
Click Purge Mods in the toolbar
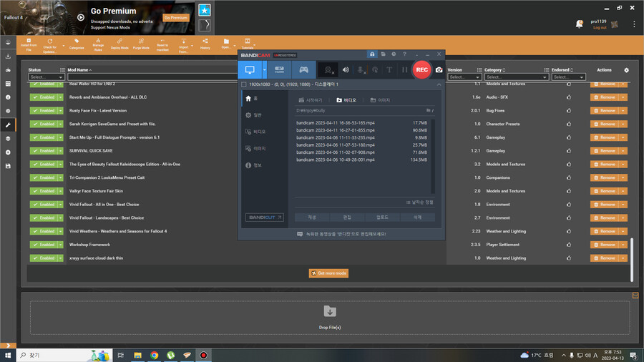coord(141,44)
